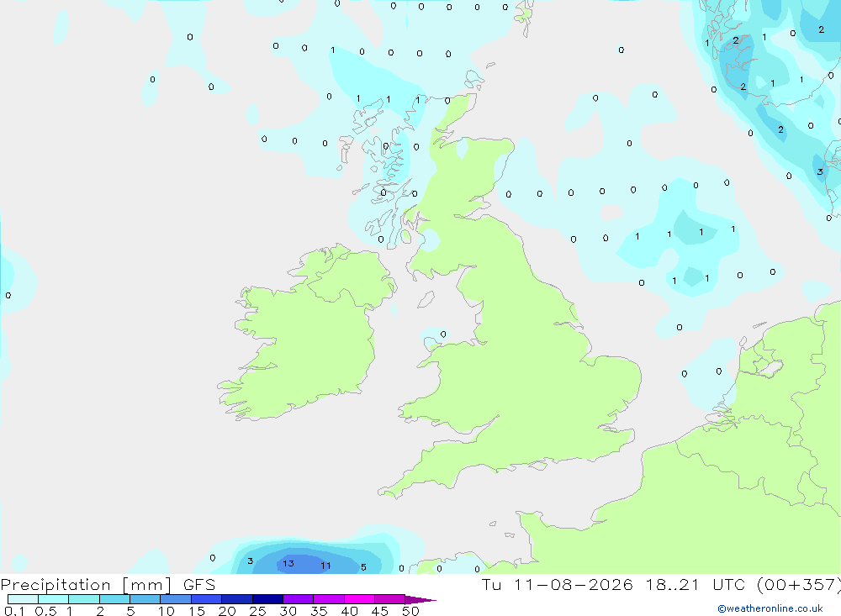Click the '45' legend scale label

380,611
